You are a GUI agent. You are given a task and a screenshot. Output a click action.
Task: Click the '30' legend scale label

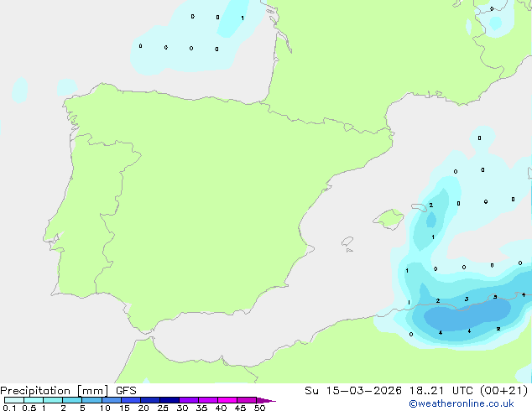[182, 408]
